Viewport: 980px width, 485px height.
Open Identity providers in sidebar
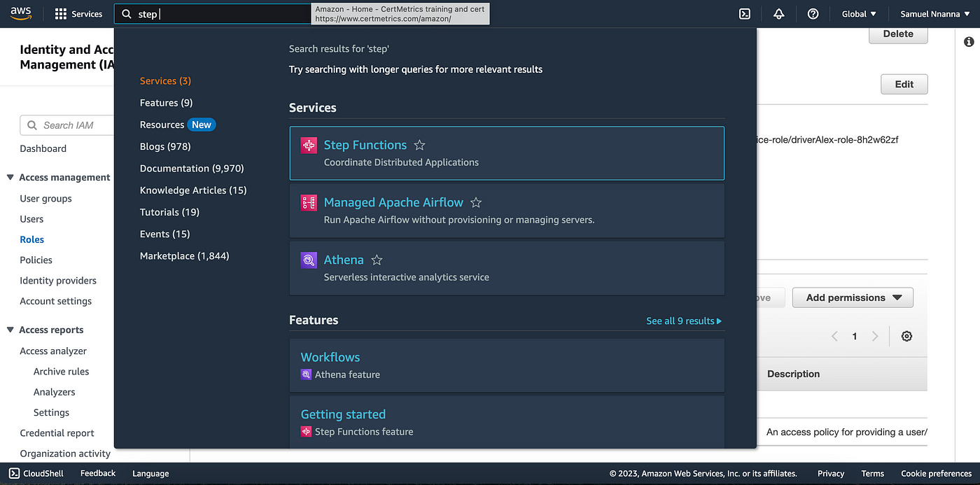(58, 280)
